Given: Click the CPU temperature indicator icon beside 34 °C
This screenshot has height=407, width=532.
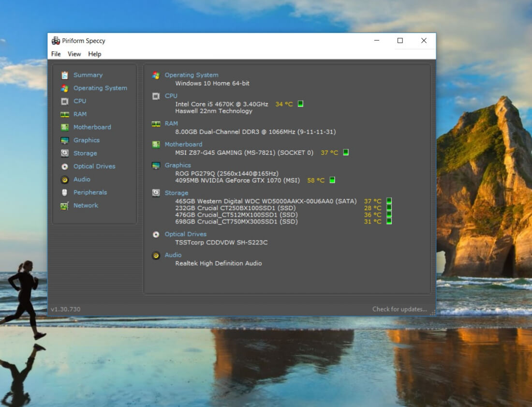Looking at the screenshot, I should pyautogui.click(x=300, y=104).
